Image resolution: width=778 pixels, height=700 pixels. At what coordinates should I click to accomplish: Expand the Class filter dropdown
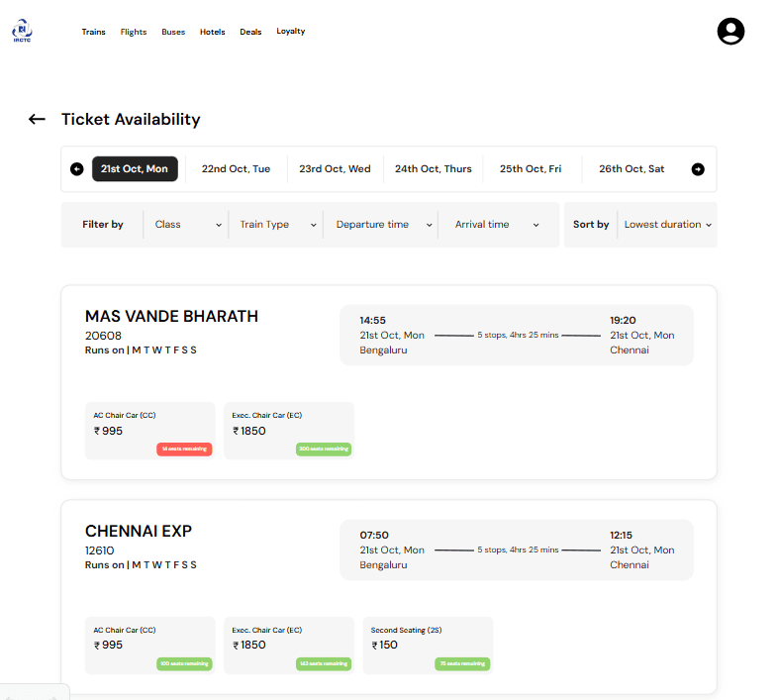tap(187, 225)
